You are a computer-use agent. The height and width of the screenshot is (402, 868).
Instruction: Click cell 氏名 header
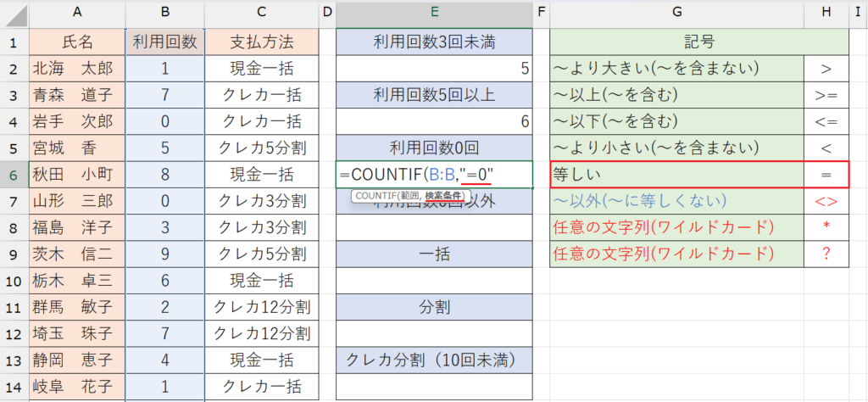pos(77,42)
